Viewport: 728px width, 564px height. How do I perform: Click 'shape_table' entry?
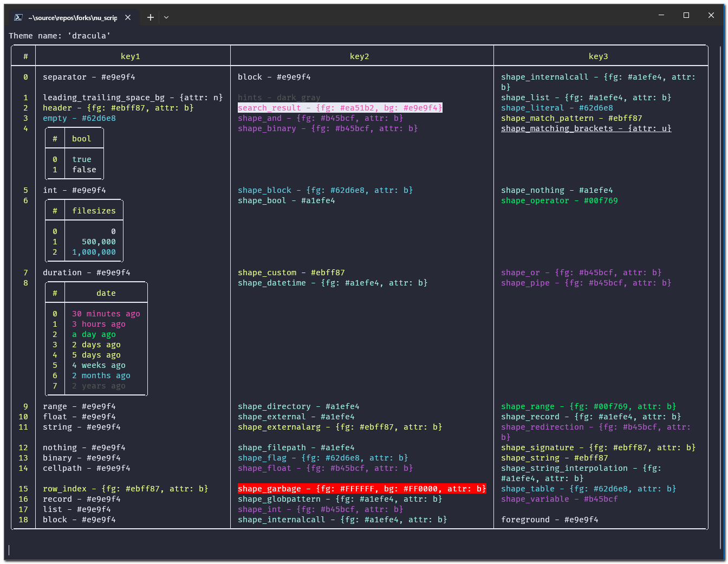point(589,489)
